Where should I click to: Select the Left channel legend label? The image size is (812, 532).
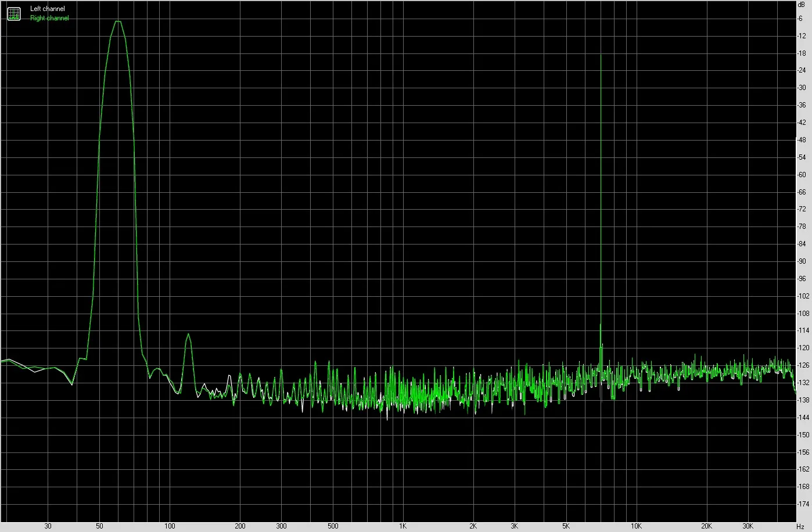click(x=48, y=9)
